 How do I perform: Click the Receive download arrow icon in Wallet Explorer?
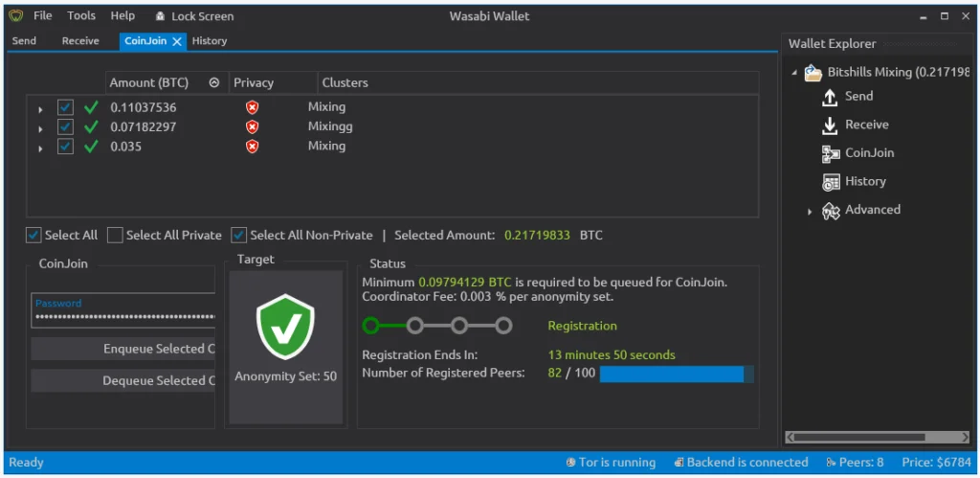(830, 125)
